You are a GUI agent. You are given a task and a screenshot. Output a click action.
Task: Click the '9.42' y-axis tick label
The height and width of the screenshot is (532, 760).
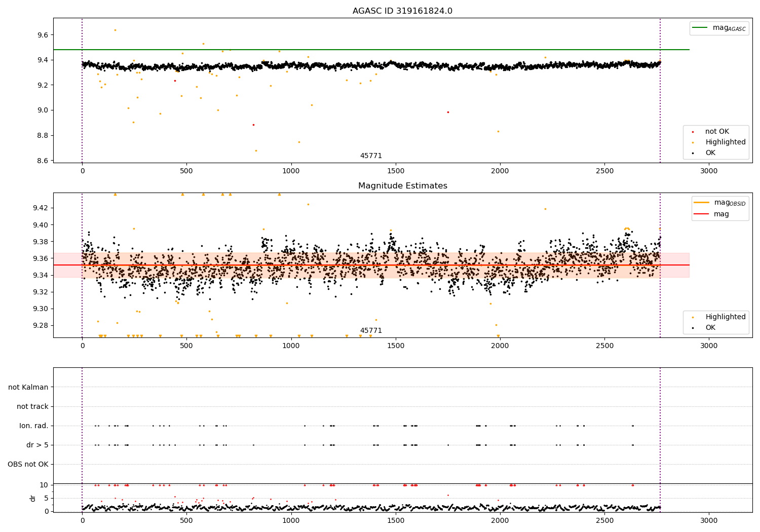coord(41,208)
